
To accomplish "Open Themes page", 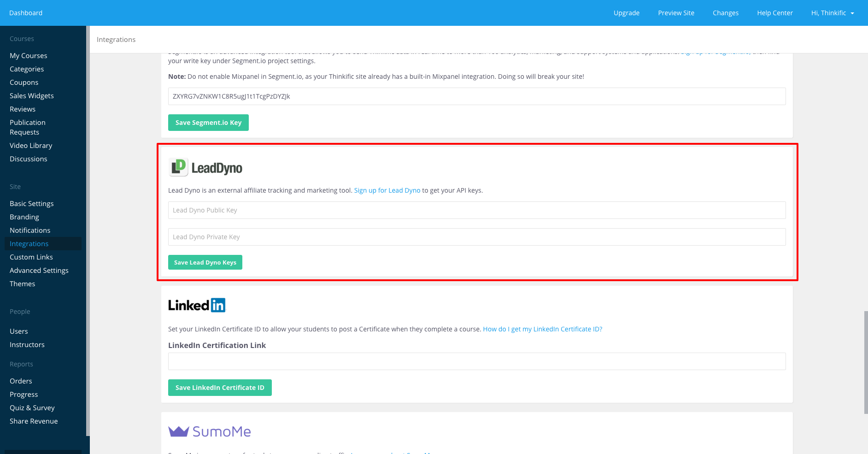I will click(23, 284).
